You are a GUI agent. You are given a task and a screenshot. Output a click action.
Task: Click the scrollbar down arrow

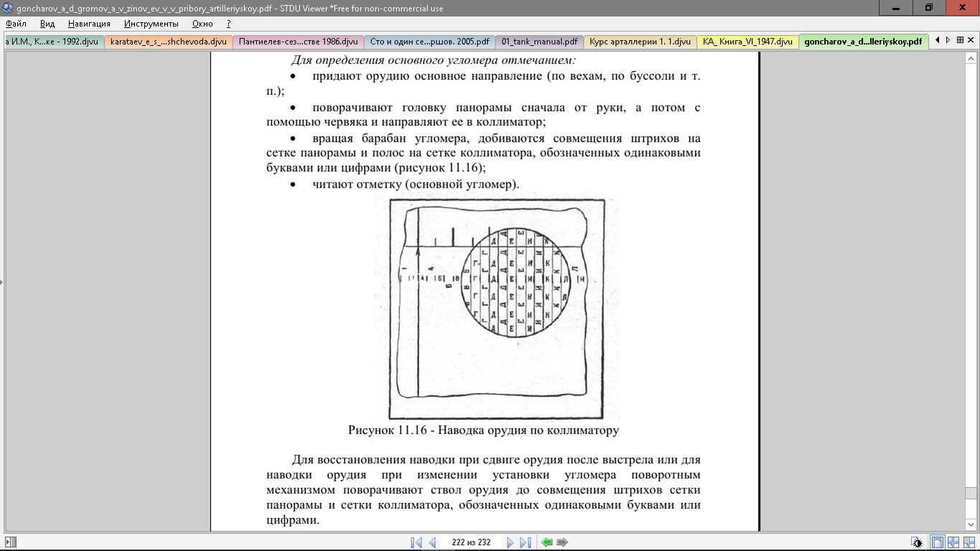[971, 527]
